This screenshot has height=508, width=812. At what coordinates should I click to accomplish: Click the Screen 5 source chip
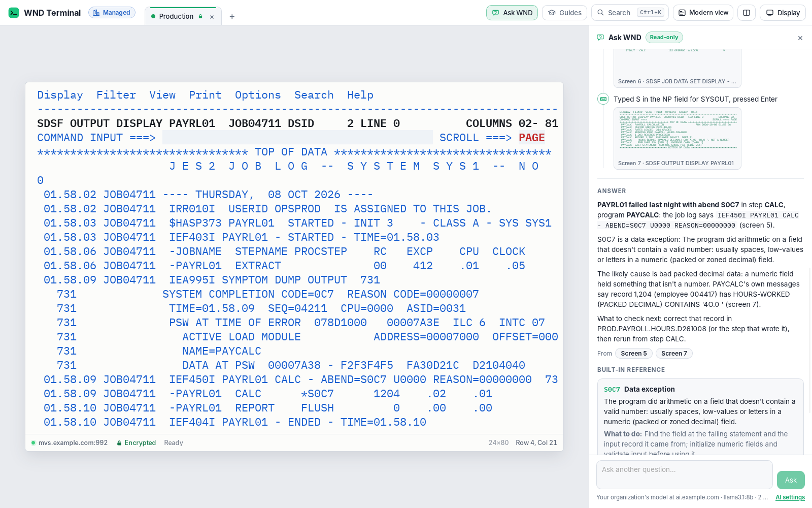(x=633, y=354)
